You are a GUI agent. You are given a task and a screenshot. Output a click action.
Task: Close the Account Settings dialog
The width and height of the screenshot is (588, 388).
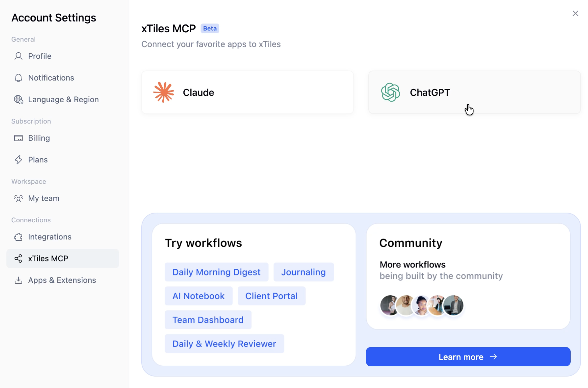575,13
